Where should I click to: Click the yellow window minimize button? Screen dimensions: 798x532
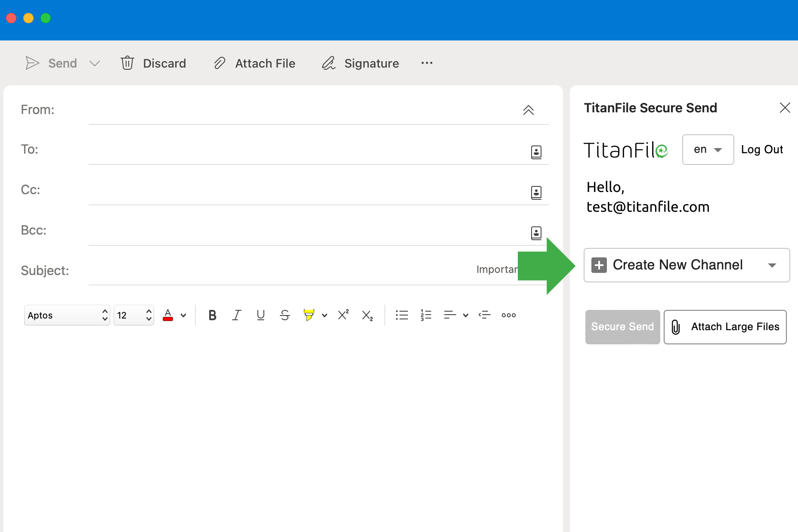pos(28,18)
